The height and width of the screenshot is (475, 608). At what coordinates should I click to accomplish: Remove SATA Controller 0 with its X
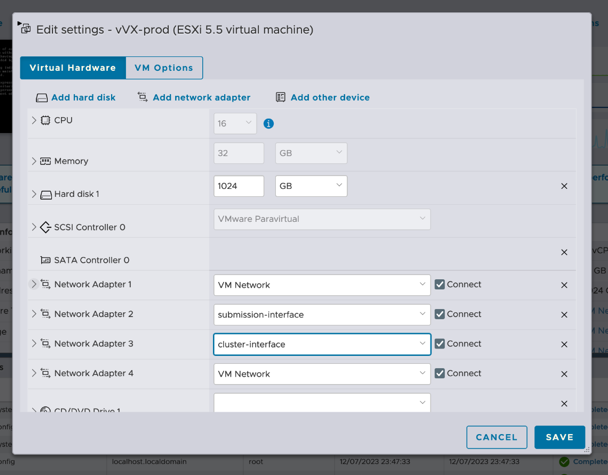pos(564,252)
